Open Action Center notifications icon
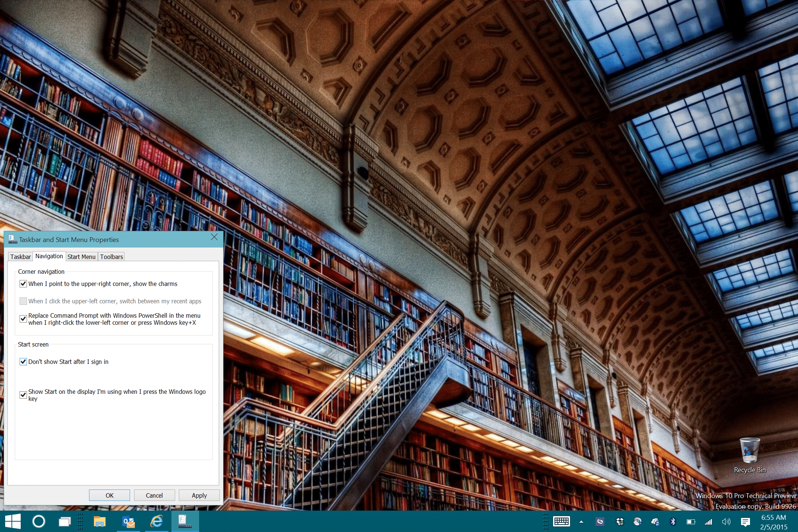This screenshot has width=798, height=532. point(745,522)
